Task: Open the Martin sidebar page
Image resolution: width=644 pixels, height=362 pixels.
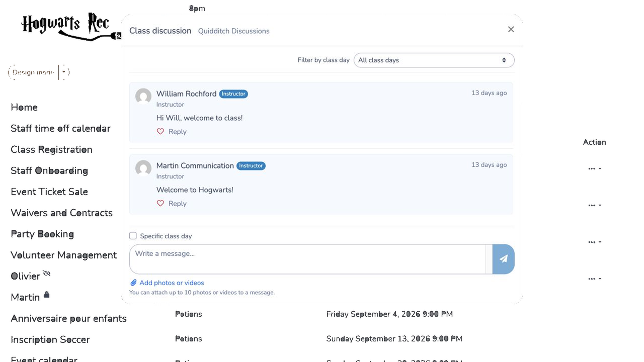Action: [x=25, y=297]
